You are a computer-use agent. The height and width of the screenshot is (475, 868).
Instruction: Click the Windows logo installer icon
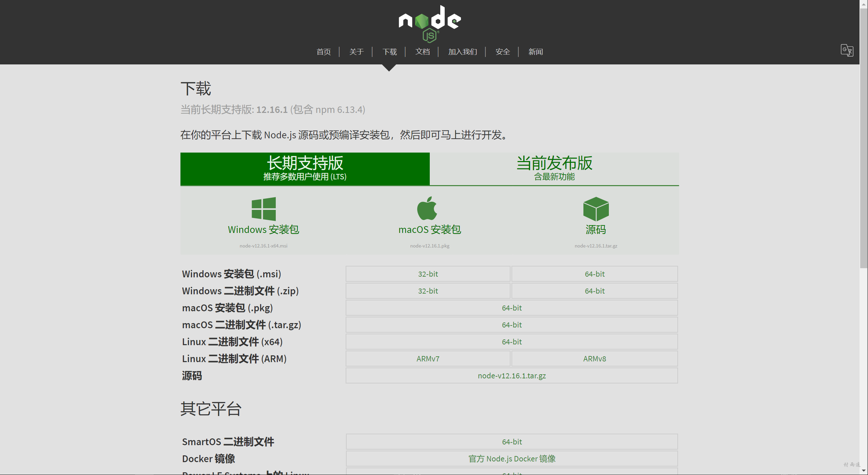tap(264, 209)
